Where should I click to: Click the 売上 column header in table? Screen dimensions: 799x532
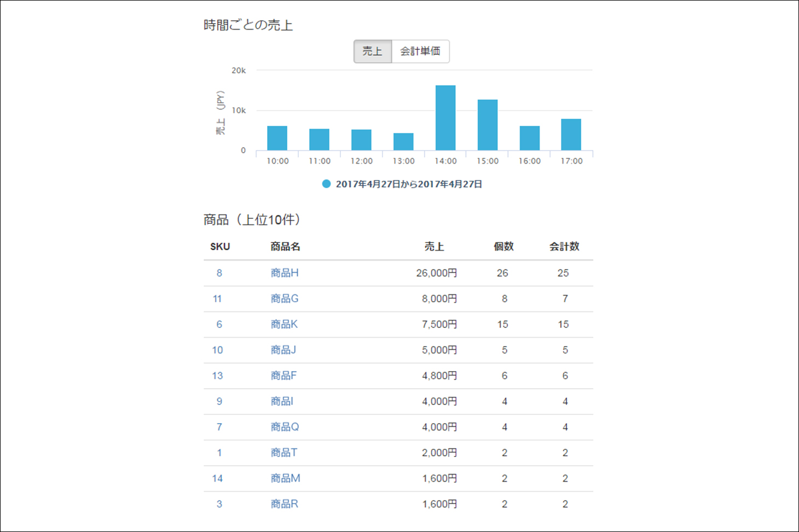pos(434,247)
